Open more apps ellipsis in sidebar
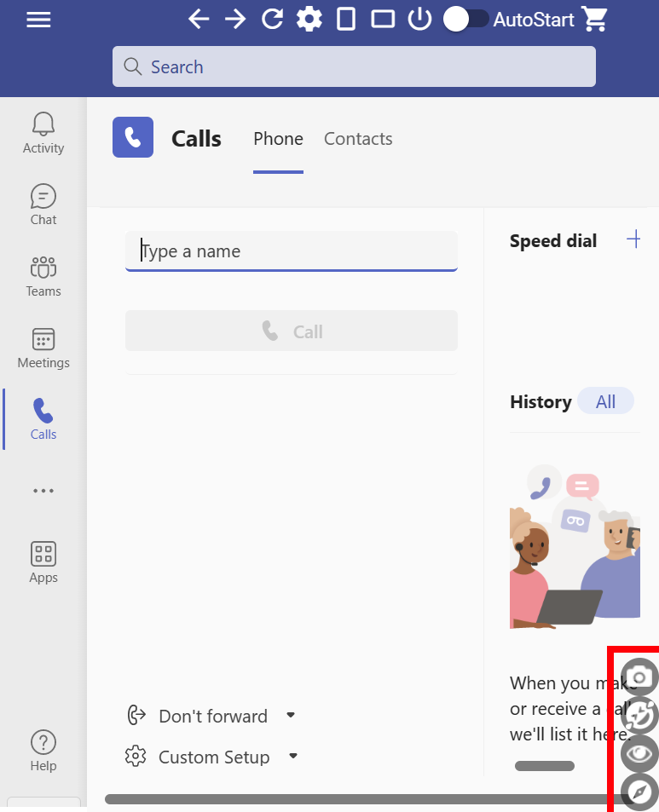 [x=43, y=491]
